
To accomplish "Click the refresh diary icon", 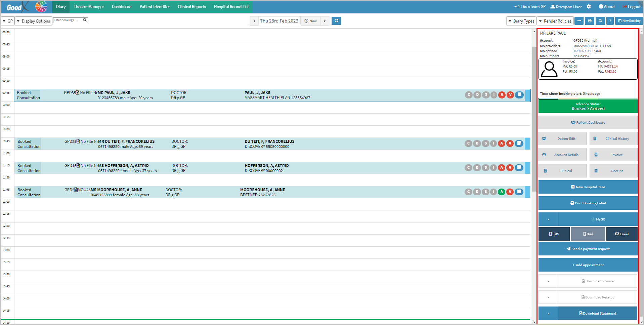I will (336, 21).
